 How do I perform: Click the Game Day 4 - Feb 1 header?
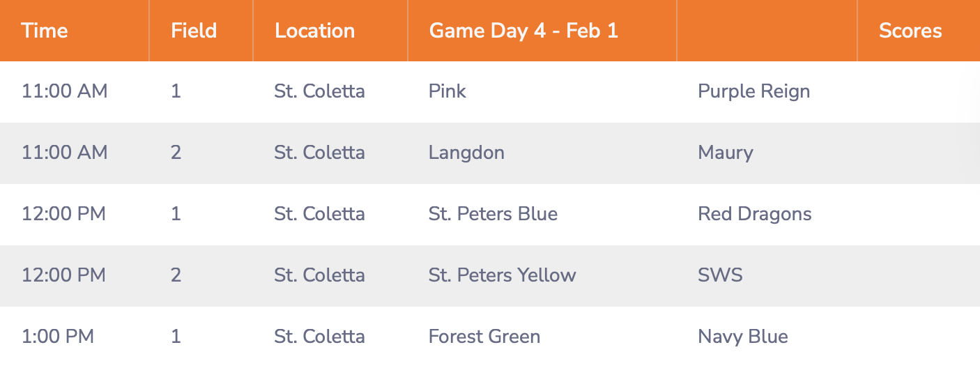(523, 31)
